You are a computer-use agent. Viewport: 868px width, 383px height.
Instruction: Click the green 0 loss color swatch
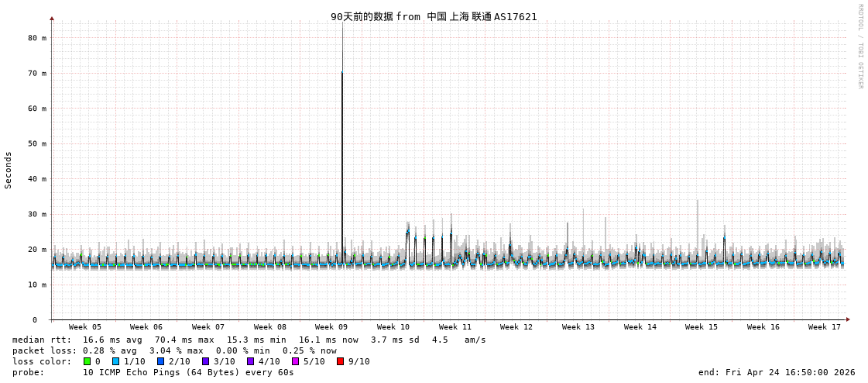(87, 361)
